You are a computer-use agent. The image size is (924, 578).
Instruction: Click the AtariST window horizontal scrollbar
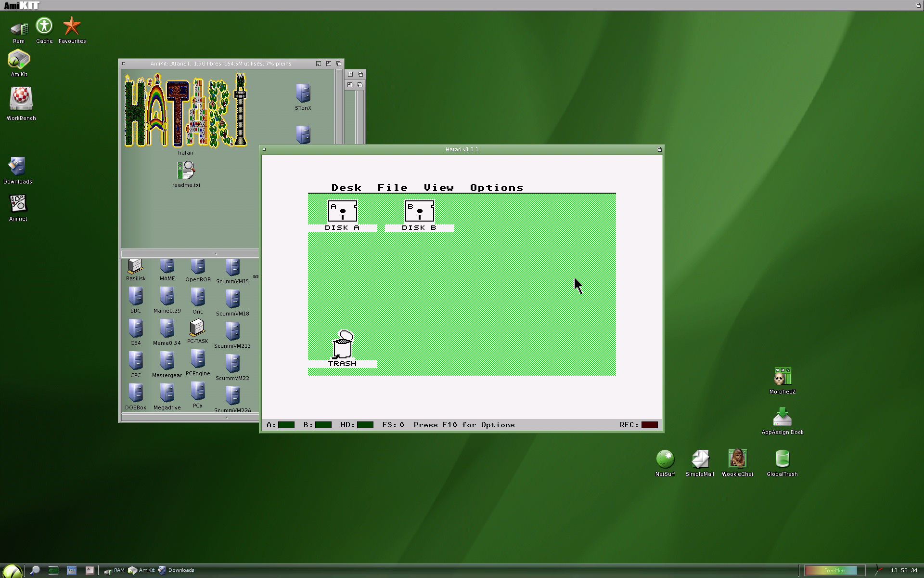click(190, 253)
